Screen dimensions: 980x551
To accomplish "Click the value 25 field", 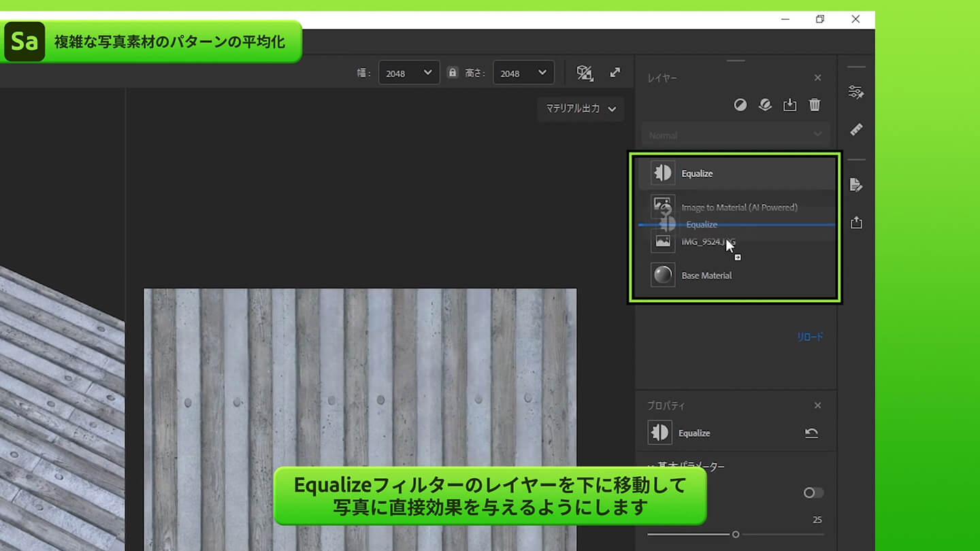I will click(x=817, y=520).
